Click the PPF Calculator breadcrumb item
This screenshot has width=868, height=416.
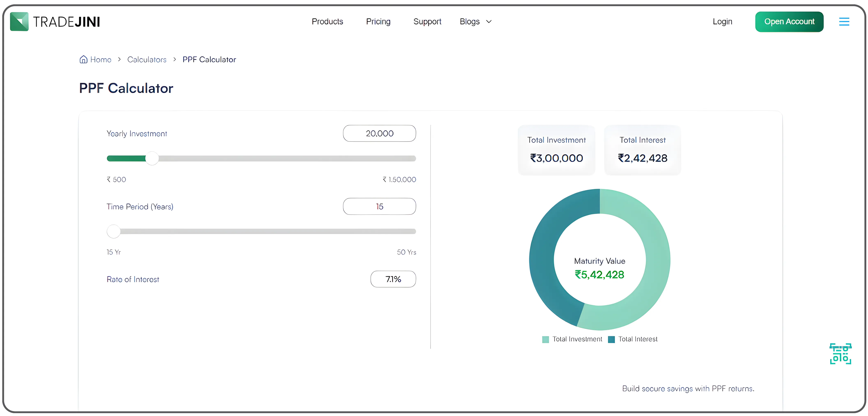pyautogui.click(x=209, y=59)
